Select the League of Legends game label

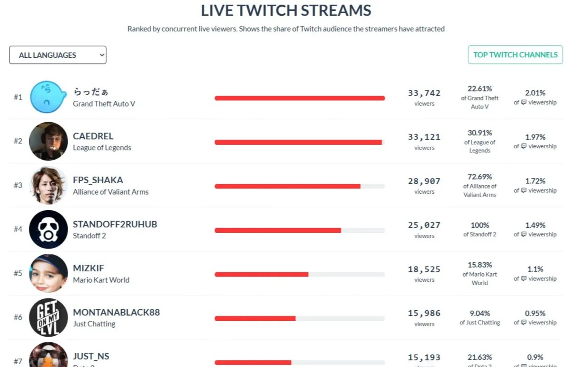tap(102, 148)
